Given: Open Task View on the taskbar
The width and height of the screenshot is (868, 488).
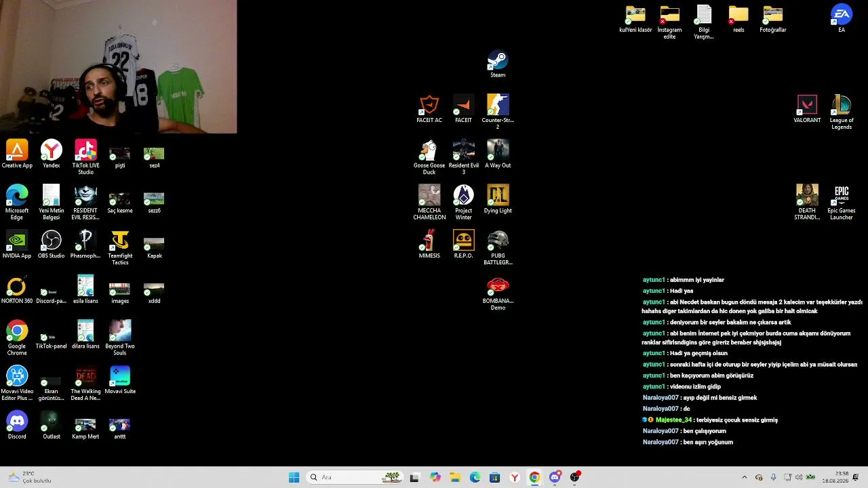Looking at the screenshot, I should [x=414, y=477].
